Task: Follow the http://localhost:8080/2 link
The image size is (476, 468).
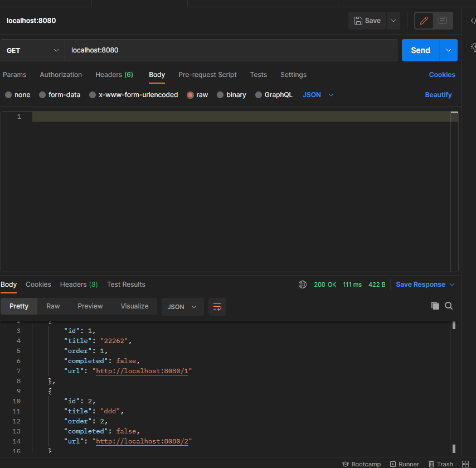Action: 142,441
